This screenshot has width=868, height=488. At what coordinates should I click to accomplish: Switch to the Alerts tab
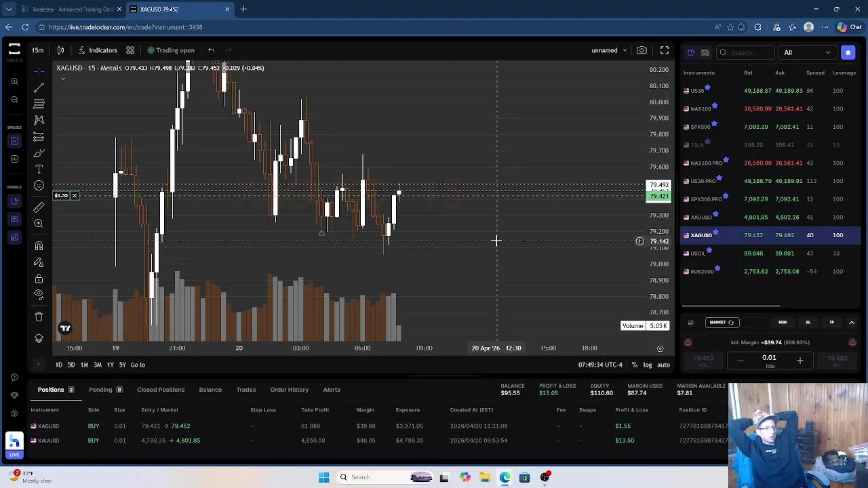click(x=332, y=390)
